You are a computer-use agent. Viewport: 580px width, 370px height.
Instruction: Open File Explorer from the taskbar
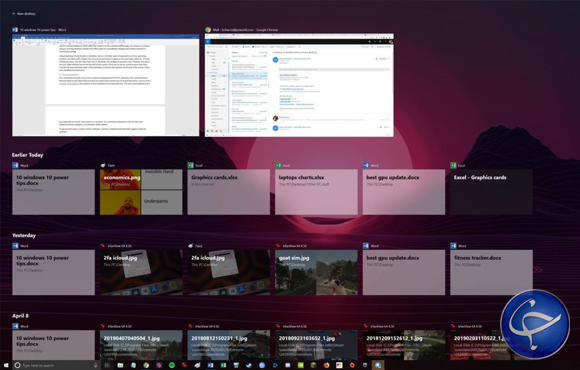click(x=120, y=365)
